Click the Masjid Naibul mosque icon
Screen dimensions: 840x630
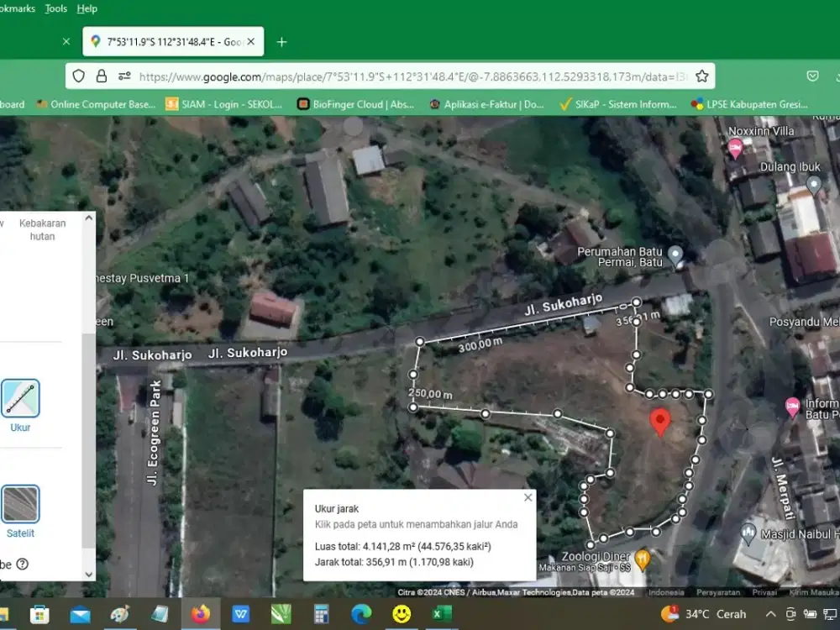coord(747,533)
